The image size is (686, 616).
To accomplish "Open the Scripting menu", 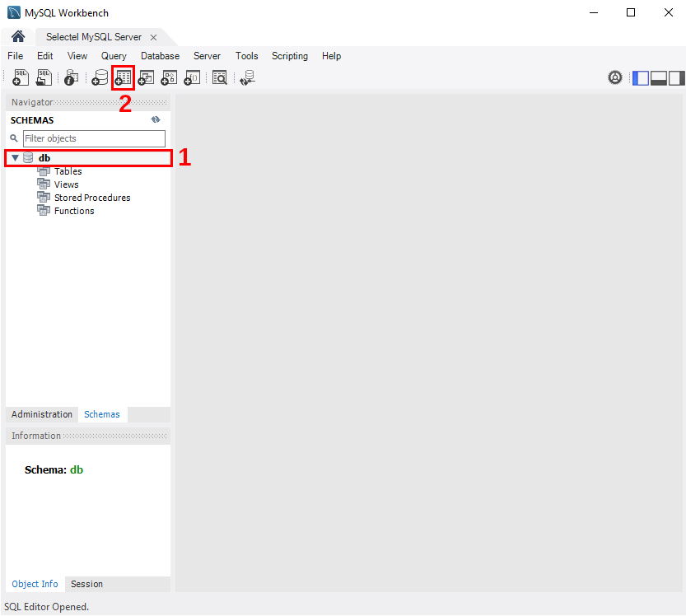I will (290, 56).
